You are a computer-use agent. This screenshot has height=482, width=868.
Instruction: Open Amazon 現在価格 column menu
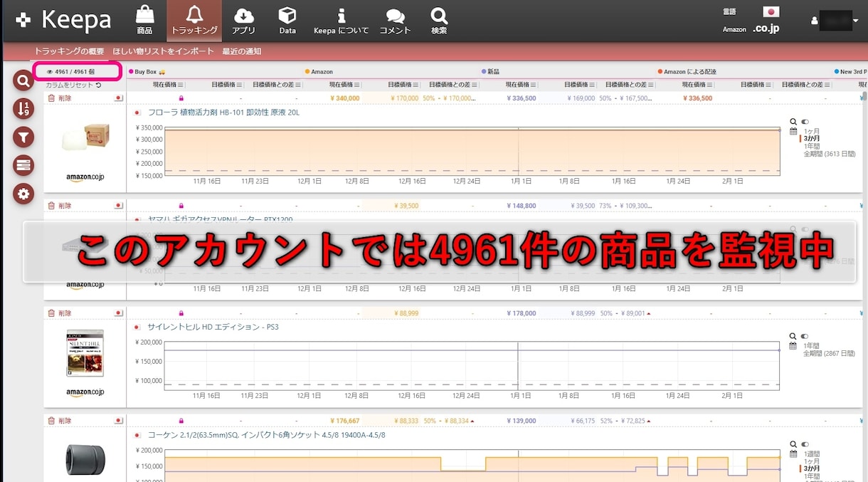tap(357, 85)
